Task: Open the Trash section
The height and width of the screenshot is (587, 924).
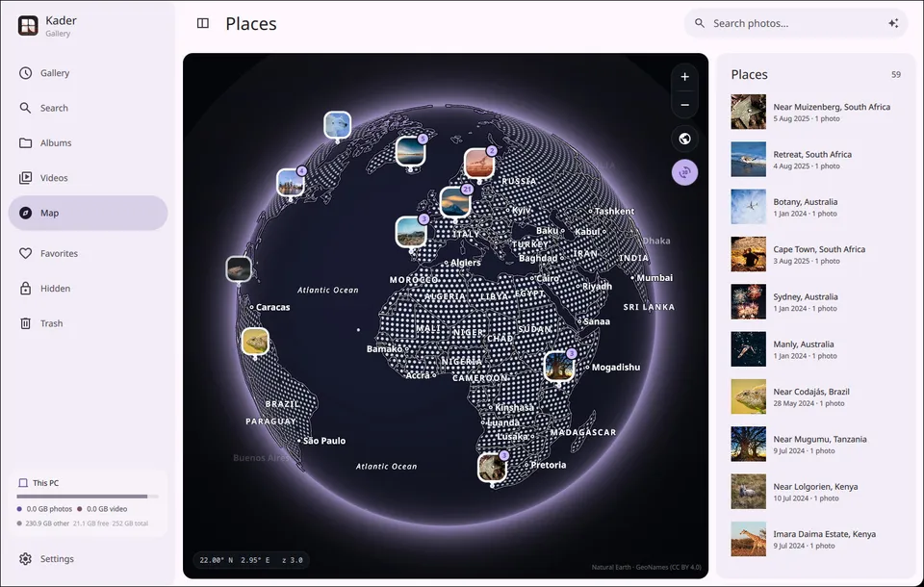Action: click(x=88, y=323)
